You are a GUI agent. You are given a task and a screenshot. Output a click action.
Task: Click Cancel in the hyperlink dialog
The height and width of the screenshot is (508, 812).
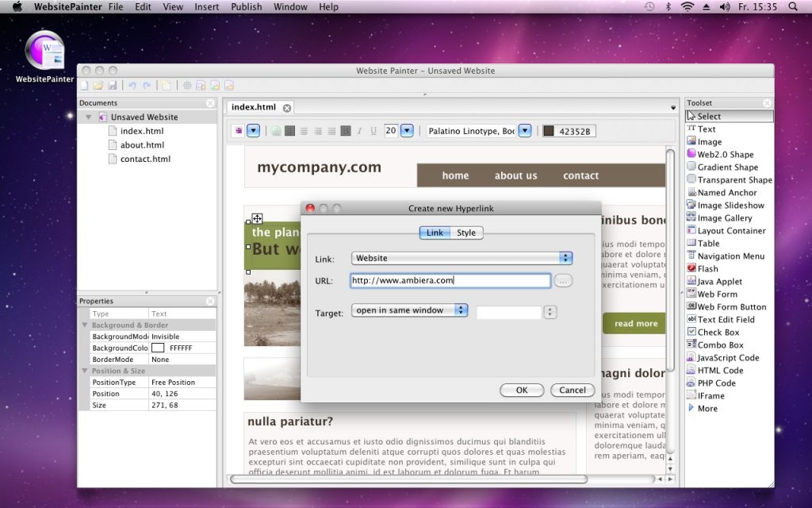tap(572, 390)
